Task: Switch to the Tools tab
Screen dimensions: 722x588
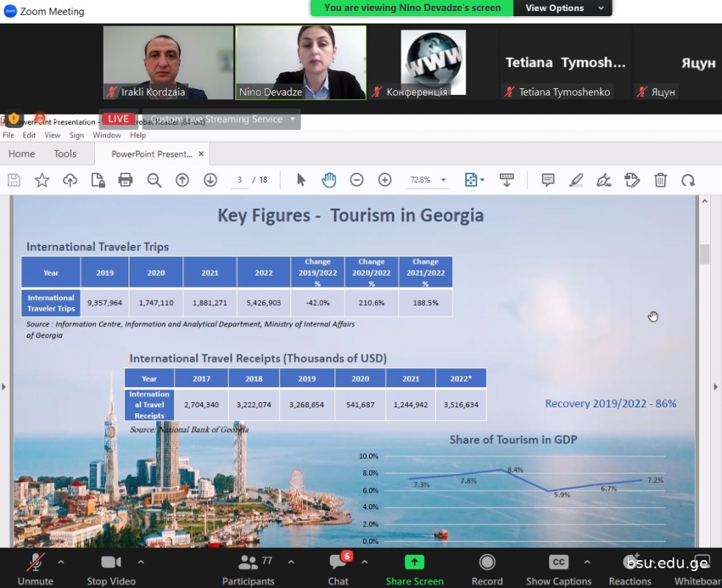Action: [x=65, y=154]
